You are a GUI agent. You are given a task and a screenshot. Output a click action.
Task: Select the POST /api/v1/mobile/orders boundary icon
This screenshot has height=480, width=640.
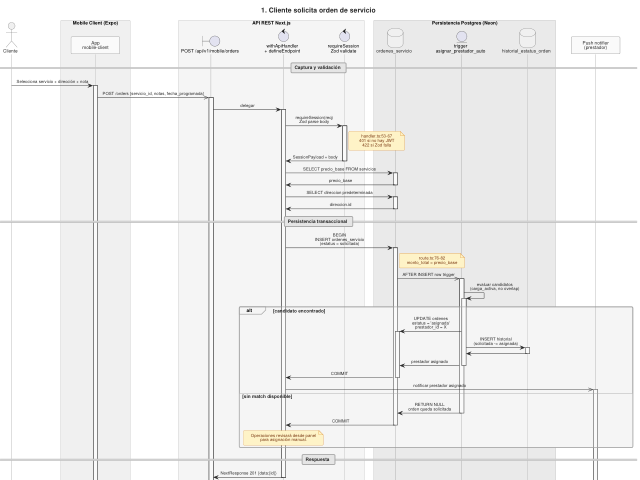click(x=211, y=41)
